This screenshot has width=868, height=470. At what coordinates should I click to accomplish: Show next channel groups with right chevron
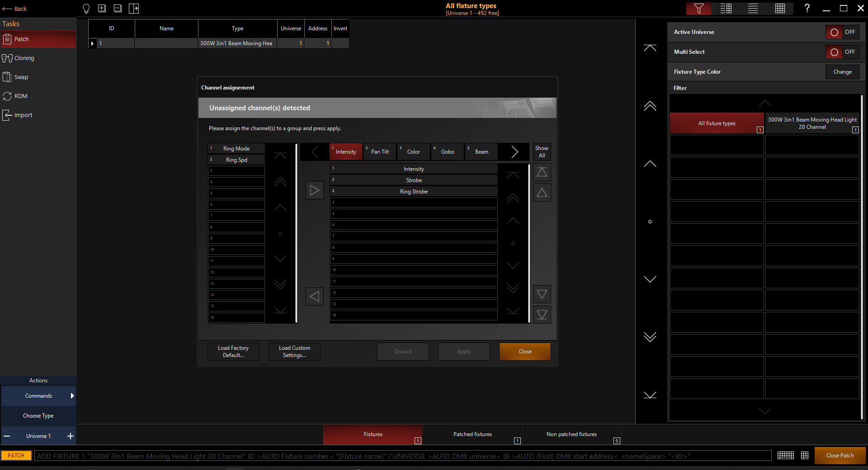tap(514, 152)
